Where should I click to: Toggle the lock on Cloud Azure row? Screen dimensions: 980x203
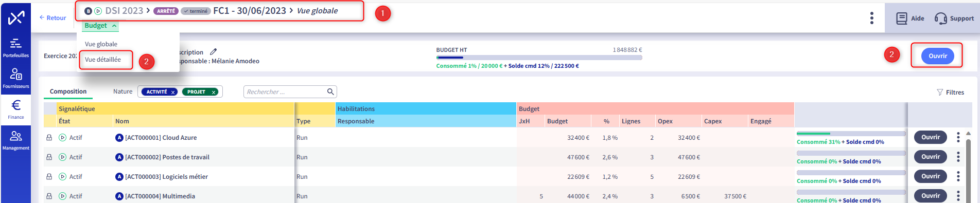click(x=49, y=138)
